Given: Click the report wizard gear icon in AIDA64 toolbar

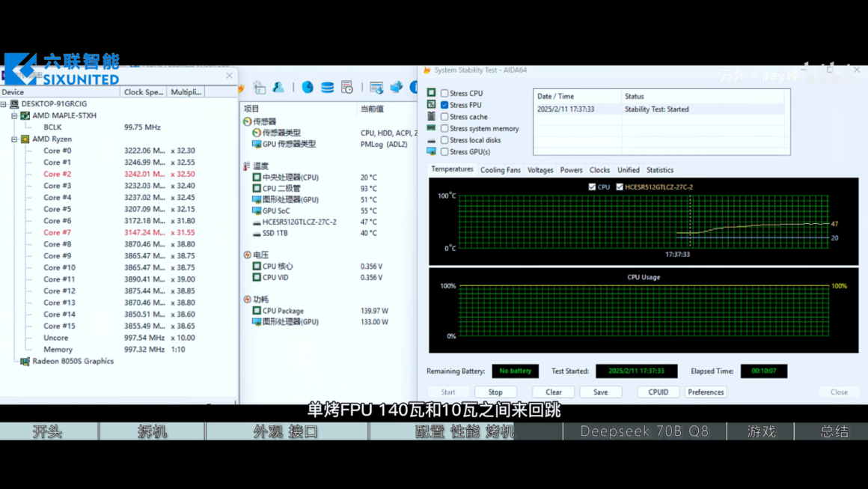Looking at the screenshot, I should click(260, 87).
